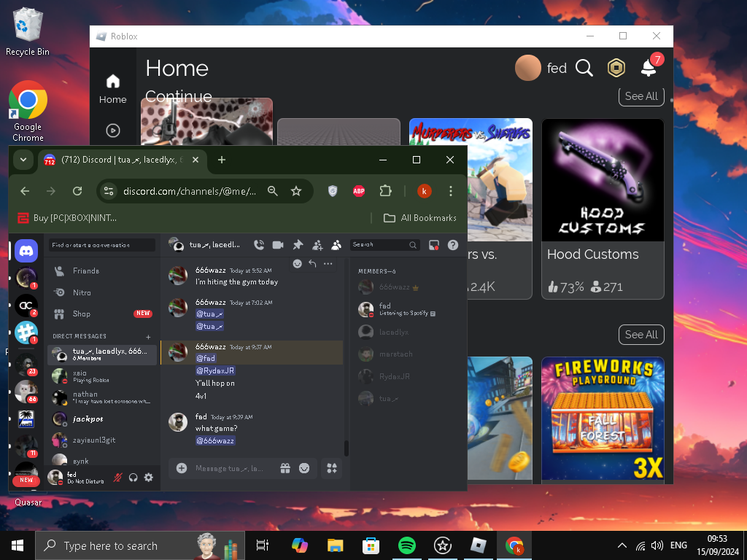Open the attachment plus button
747x560 pixels.
click(182, 468)
